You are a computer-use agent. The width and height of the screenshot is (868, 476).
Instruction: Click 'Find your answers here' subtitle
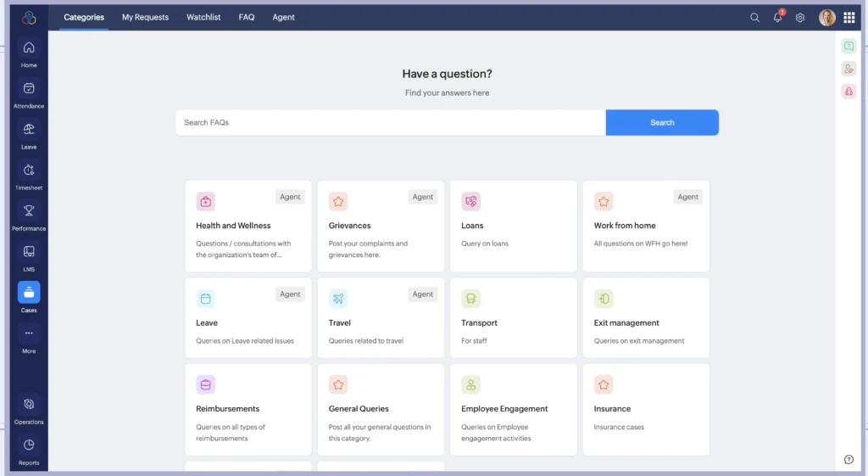click(447, 92)
